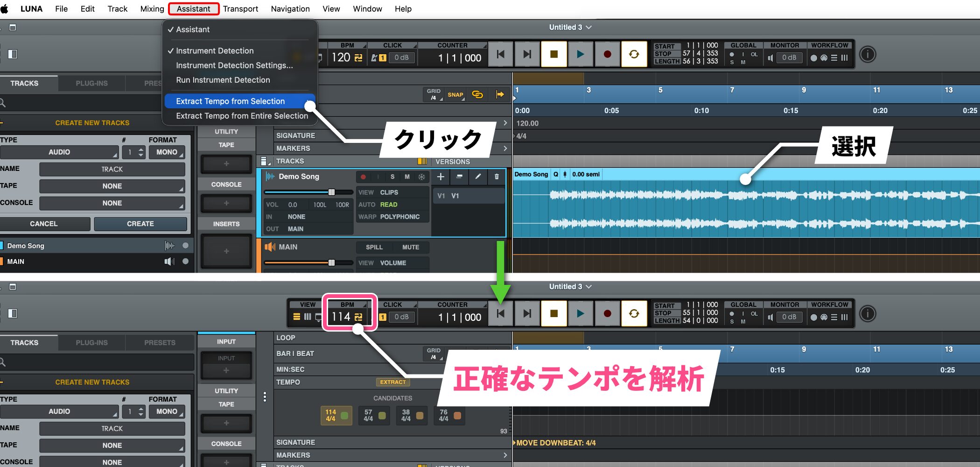The height and width of the screenshot is (467, 980).
Task: Solo the Demo Song track
Action: (x=392, y=177)
